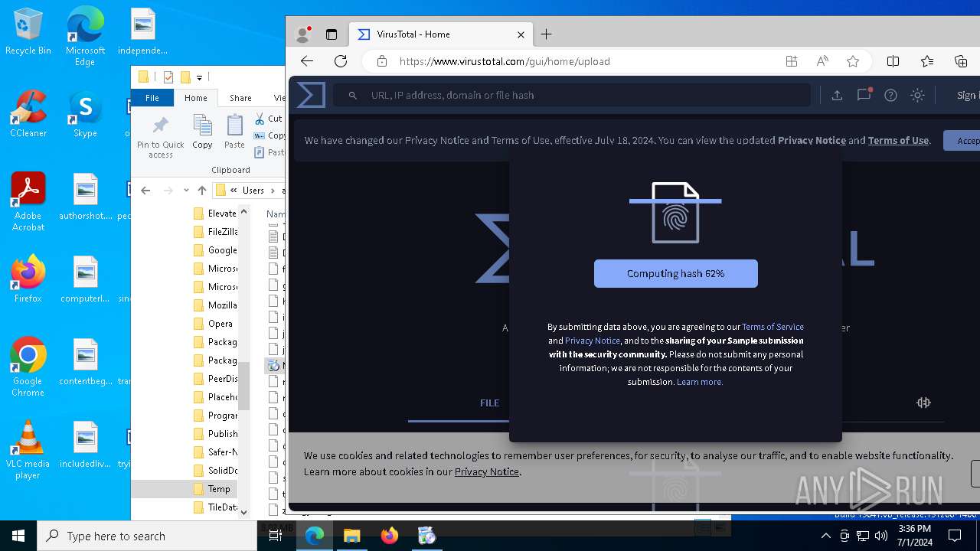Image resolution: width=980 pixels, height=551 pixels.
Task: Open Edge split screen icon
Action: pyautogui.click(x=893, y=61)
